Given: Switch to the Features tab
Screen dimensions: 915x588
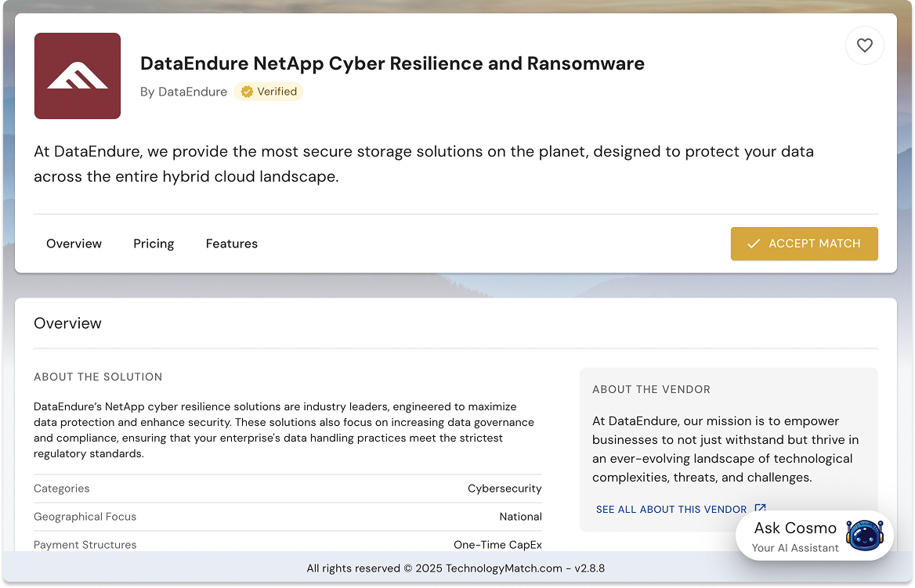Looking at the screenshot, I should pos(232,243).
